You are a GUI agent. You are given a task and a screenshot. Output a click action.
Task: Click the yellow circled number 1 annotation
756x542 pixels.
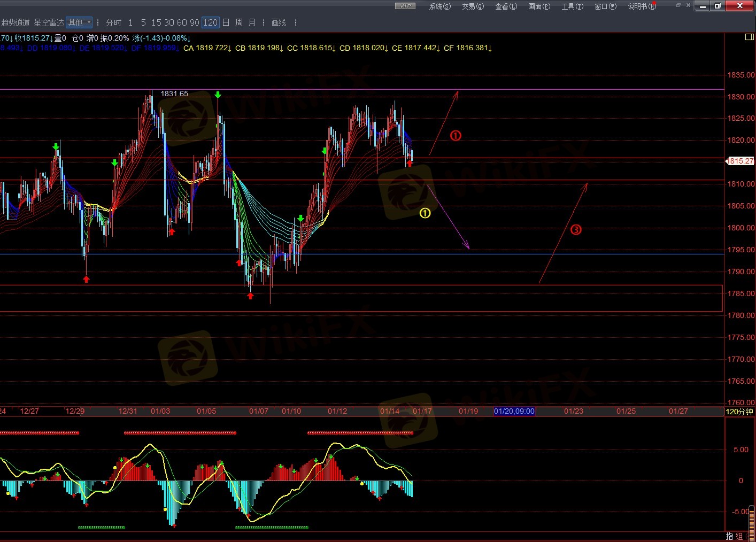click(x=425, y=213)
